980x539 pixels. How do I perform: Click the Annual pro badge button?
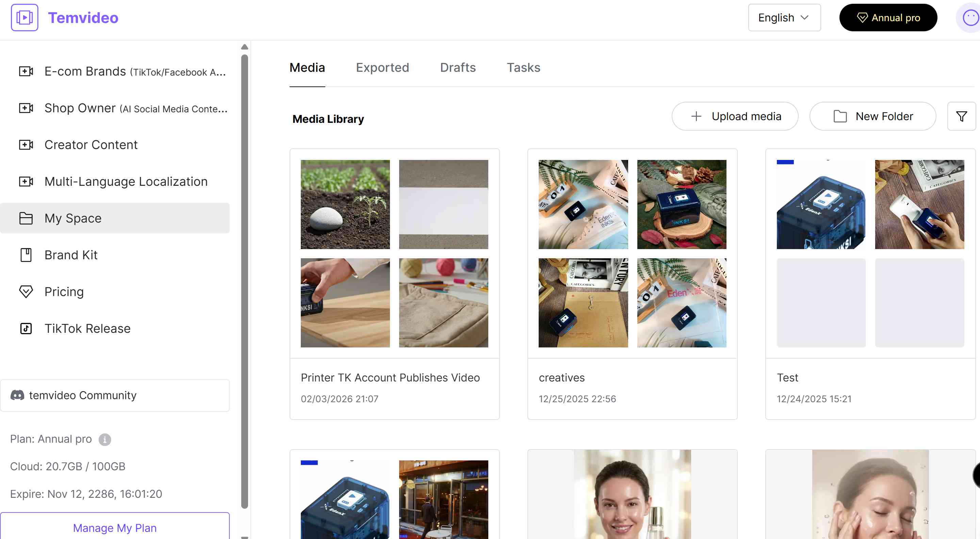[x=887, y=17]
